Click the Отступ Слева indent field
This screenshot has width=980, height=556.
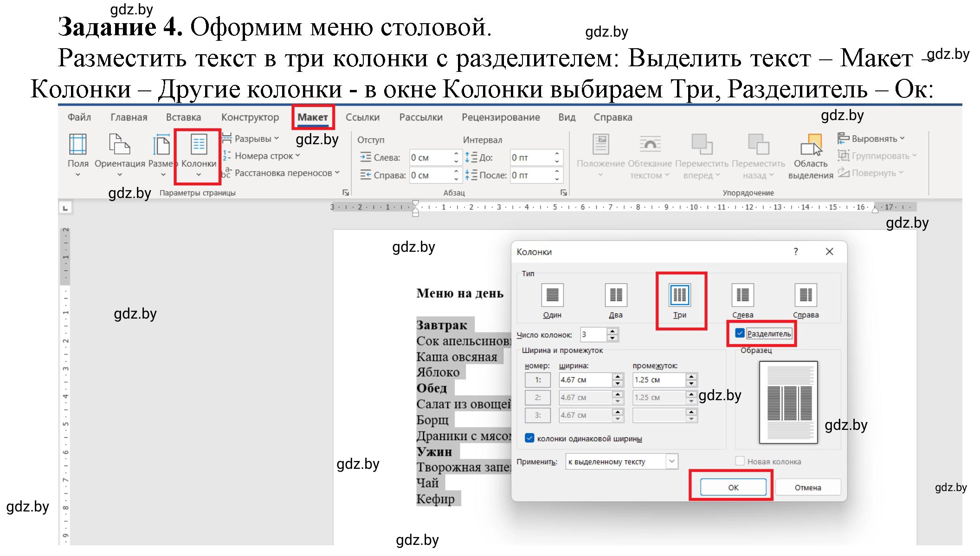(x=430, y=158)
